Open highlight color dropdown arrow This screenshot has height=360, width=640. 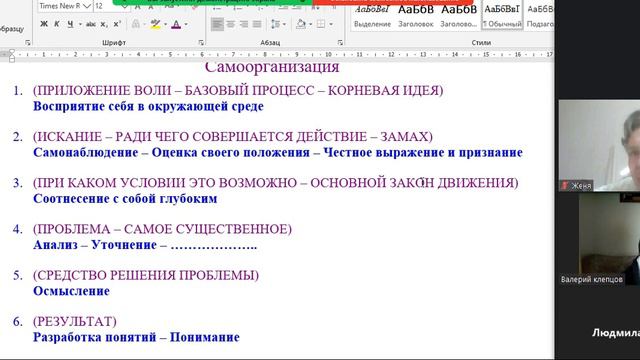coord(165,24)
